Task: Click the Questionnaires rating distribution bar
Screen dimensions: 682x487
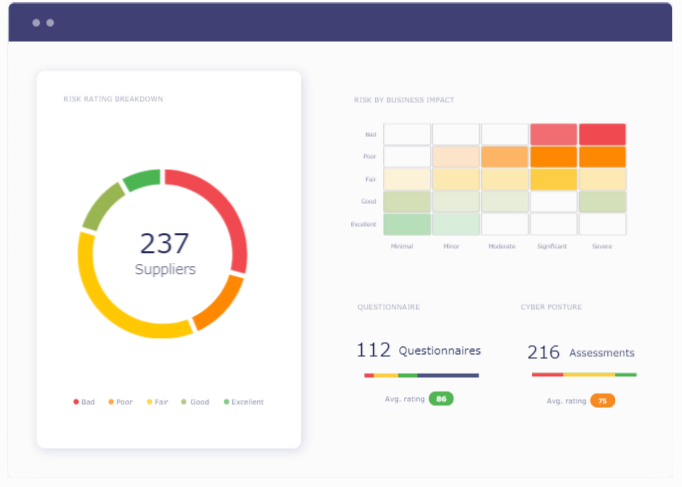Action: [421, 375]
